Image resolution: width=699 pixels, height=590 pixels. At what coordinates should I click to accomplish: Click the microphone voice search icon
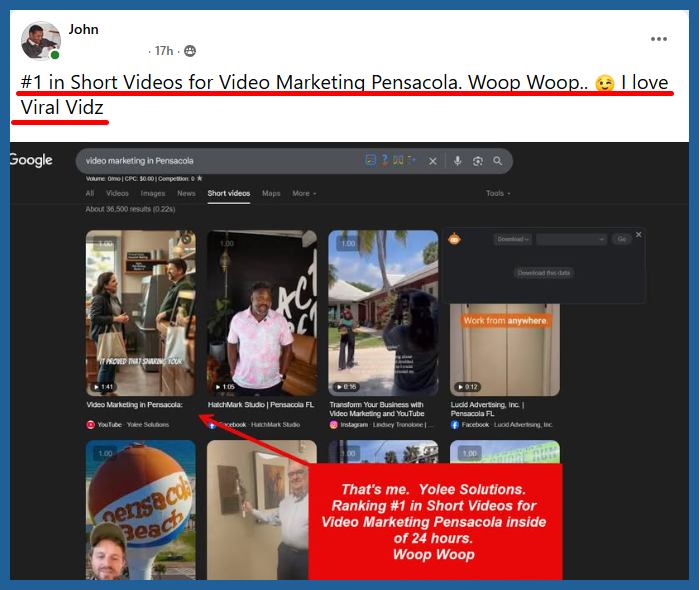(458, 161)
